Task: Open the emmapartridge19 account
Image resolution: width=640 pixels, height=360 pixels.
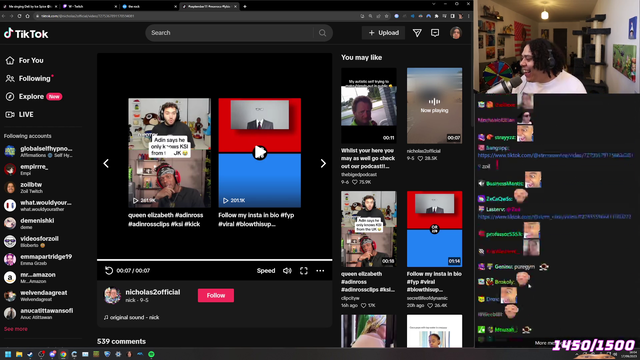Action: 38,259
